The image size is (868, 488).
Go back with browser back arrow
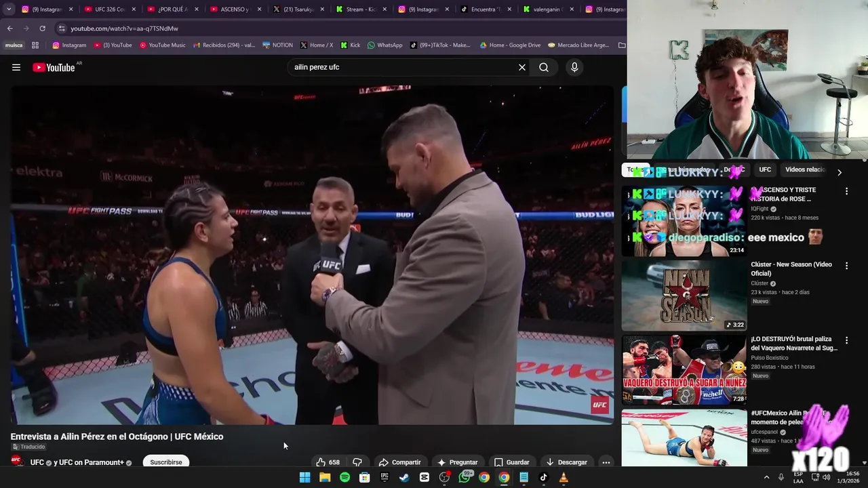9,28
